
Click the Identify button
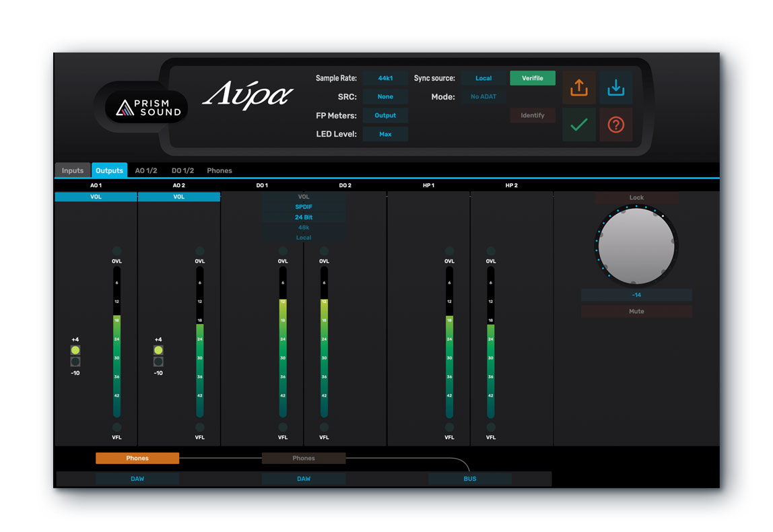pos(533,115)
